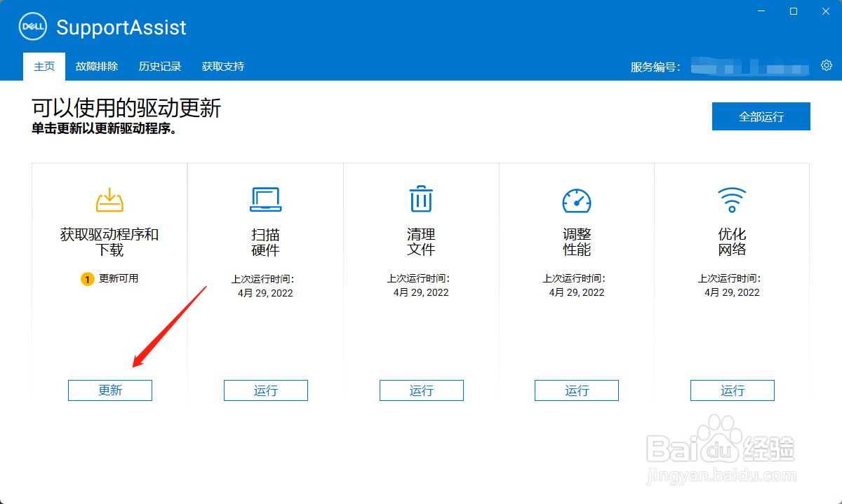Click last run date under 调整性能
Viewport: 842px width, 504px height.
point(577,293)
